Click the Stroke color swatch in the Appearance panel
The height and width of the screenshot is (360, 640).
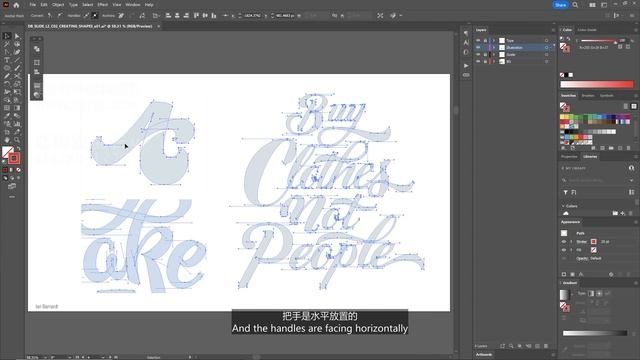[x=593, y=242]
